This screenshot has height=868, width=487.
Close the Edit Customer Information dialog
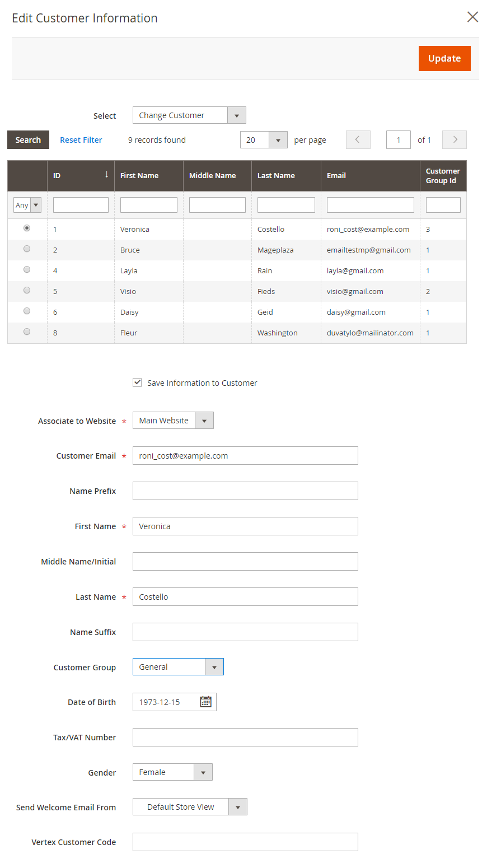click(472, 17)
